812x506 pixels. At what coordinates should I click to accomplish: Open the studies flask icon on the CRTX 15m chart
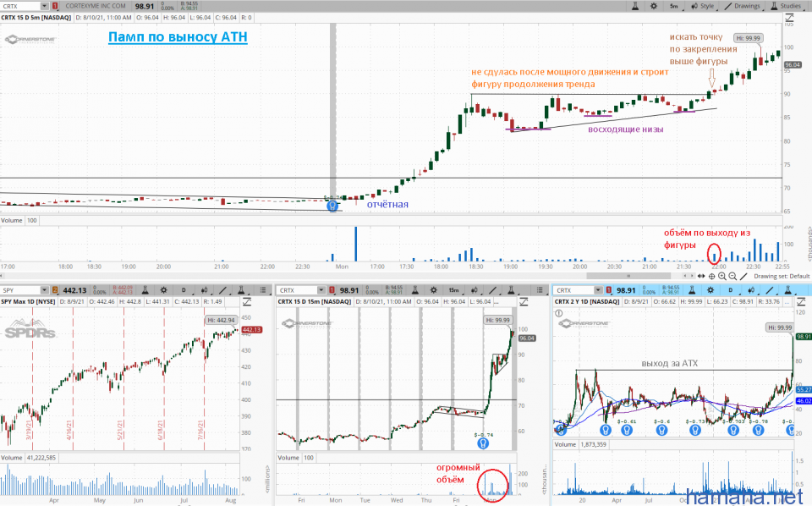click(x=511, y=290)
